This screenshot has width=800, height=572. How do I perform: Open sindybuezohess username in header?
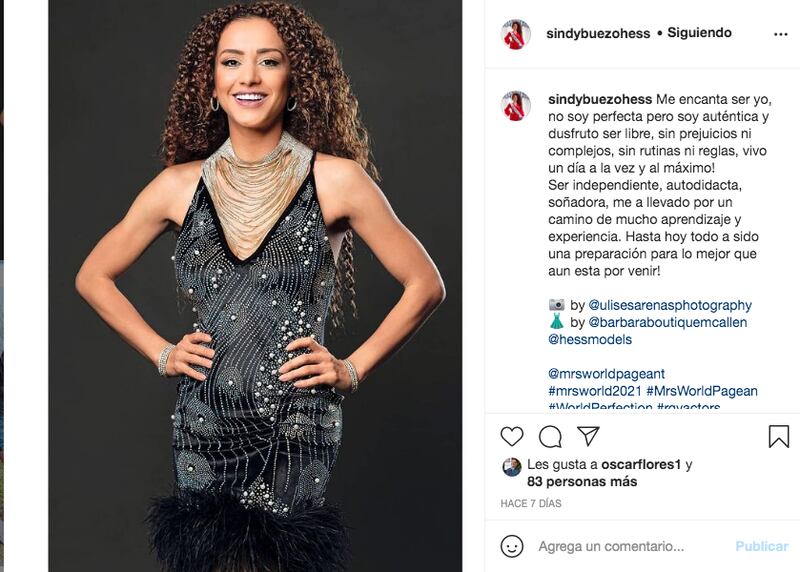pyautogui.click(x=598, y=34)
